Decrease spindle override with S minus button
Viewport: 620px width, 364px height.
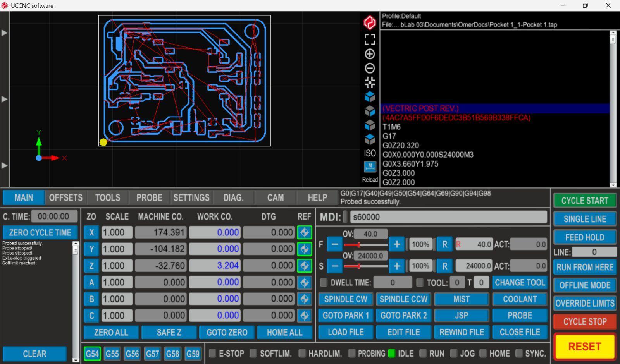click(335, 266)
